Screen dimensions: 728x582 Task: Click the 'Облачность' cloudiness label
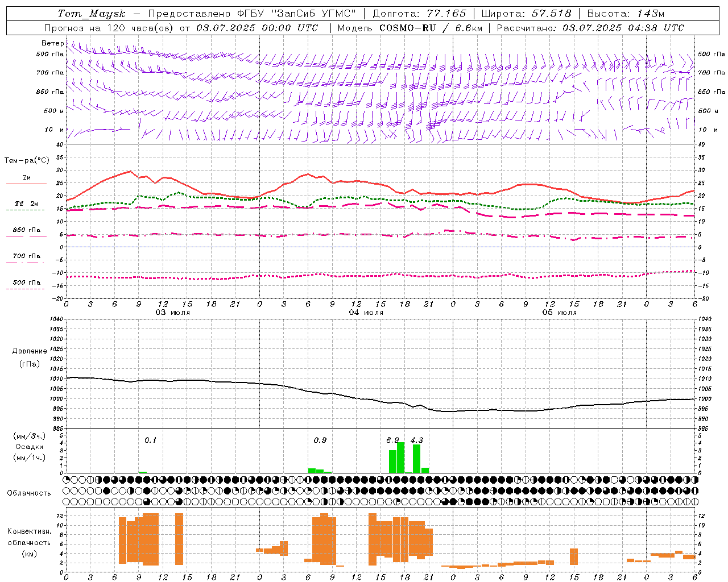tap(29, 493)
